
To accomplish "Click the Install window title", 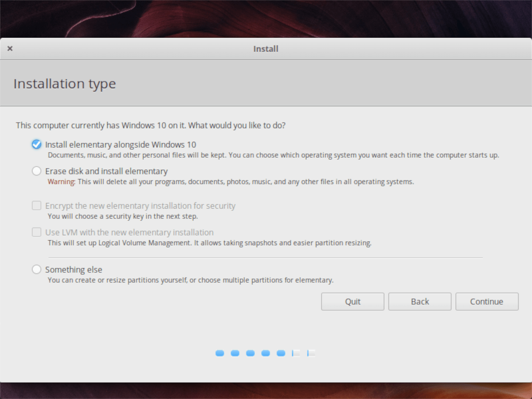I will click(266, 49).
